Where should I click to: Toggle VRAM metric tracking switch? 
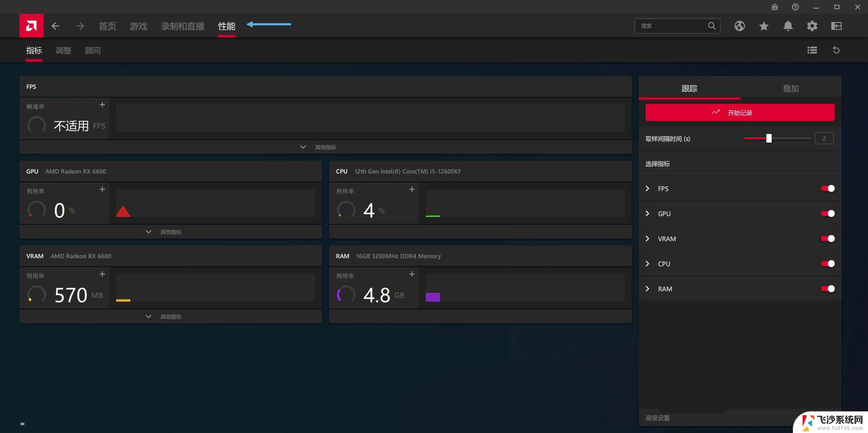827,239
